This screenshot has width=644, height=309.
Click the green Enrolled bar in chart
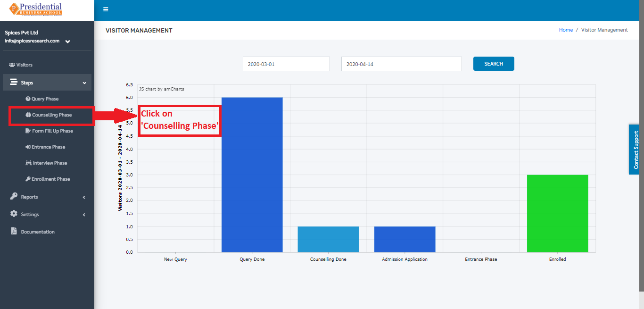(x=557, y=213)
